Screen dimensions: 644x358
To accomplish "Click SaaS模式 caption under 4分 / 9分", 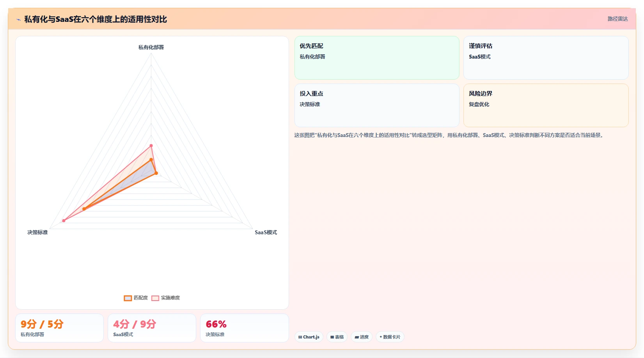I will tap(123, 335).
